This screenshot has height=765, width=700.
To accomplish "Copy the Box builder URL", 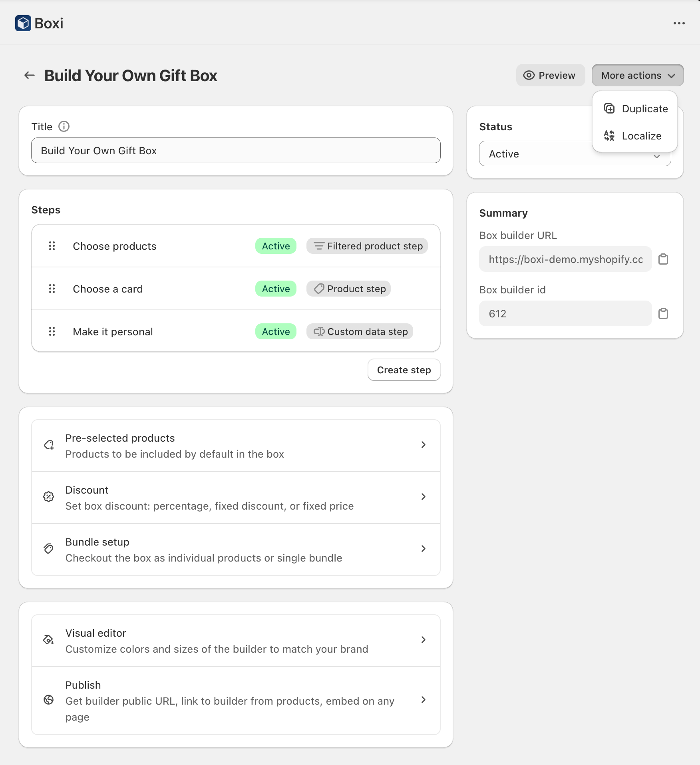I will tap(663, 259).
